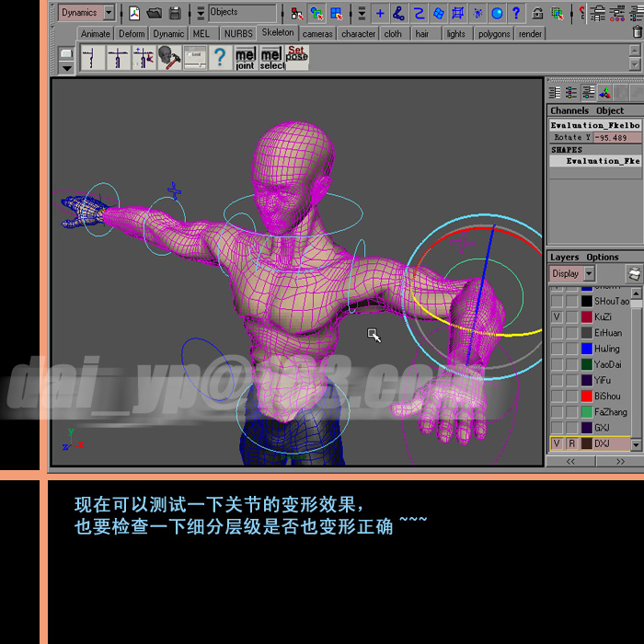Image resolution: width=644 pixels, height=644 pixels.
Task: Select the Joint tool shelf icon
Action: tap(92, 57)
